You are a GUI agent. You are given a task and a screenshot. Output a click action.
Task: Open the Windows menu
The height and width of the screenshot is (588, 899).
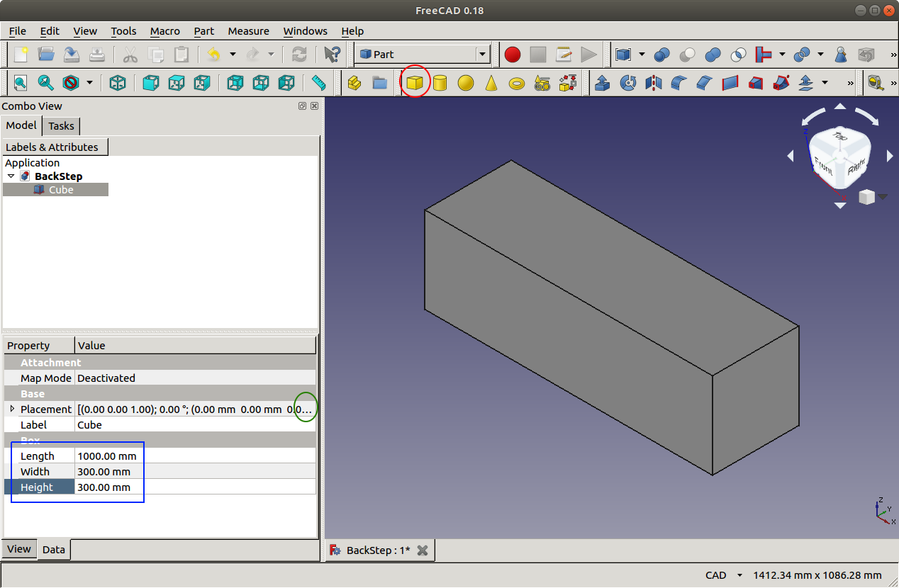(x=305, y=31)
